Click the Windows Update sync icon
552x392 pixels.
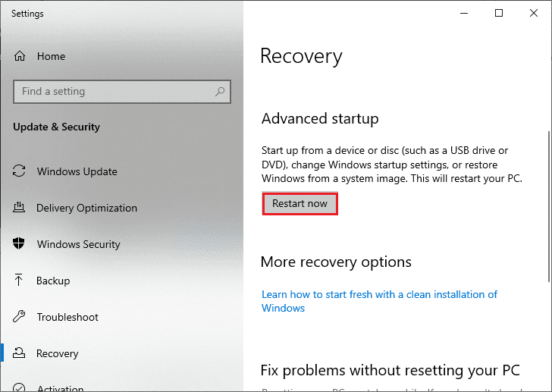(x=20, y=171)
